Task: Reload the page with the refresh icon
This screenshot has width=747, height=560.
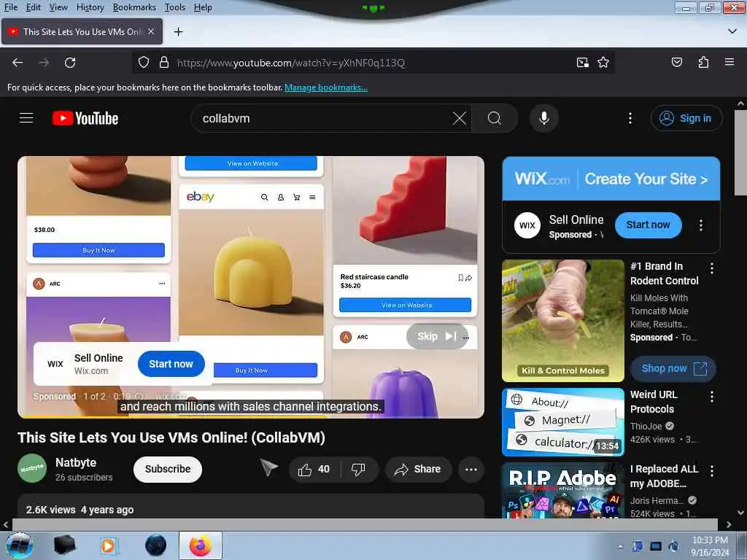Action: pos(70,63)
